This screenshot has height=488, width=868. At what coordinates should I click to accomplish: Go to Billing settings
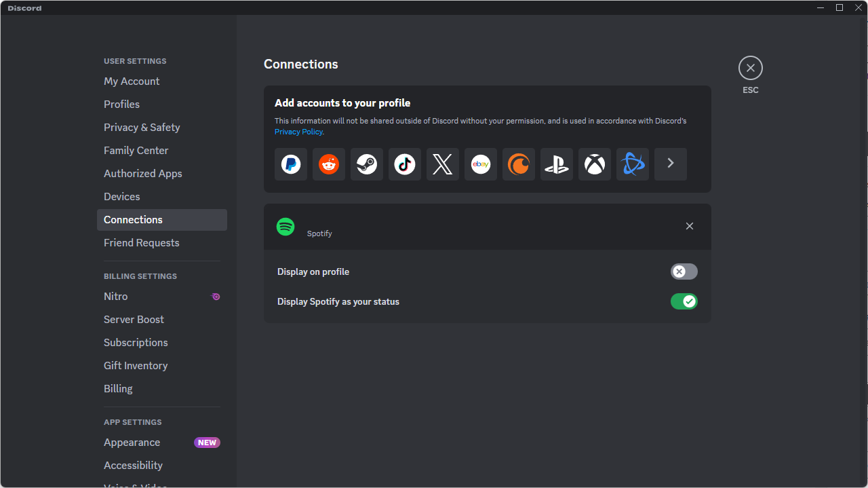162,389
